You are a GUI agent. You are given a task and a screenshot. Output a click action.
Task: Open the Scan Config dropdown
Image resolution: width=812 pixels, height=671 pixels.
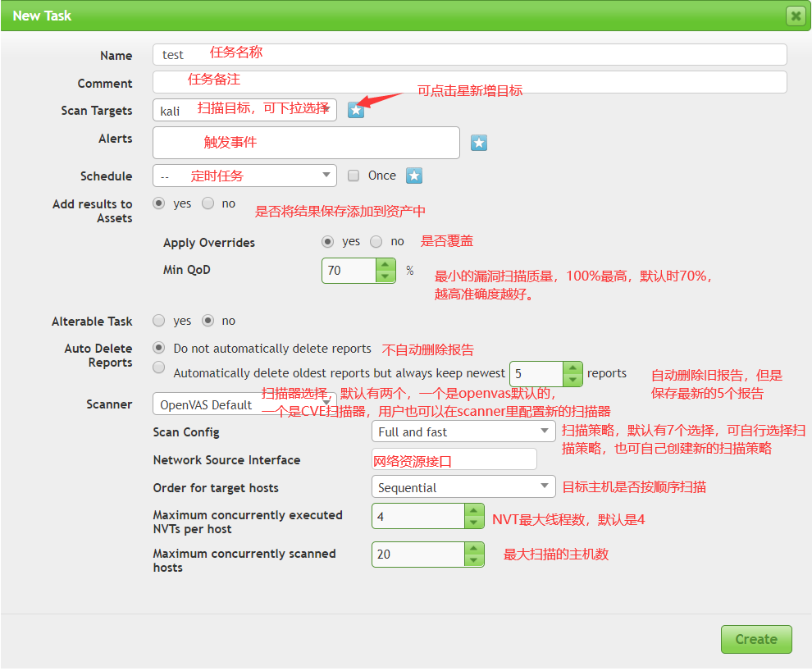463,431
